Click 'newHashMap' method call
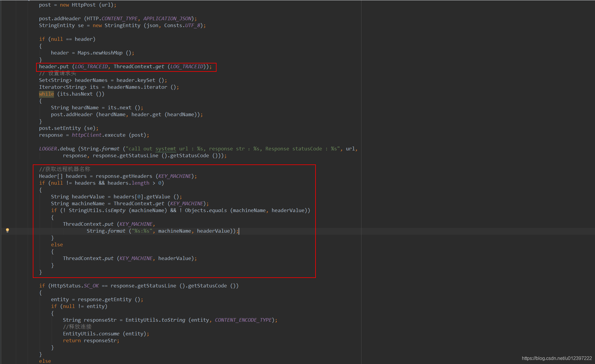The width and height of the screenshot is (595, 364). [x=108, y=53]
